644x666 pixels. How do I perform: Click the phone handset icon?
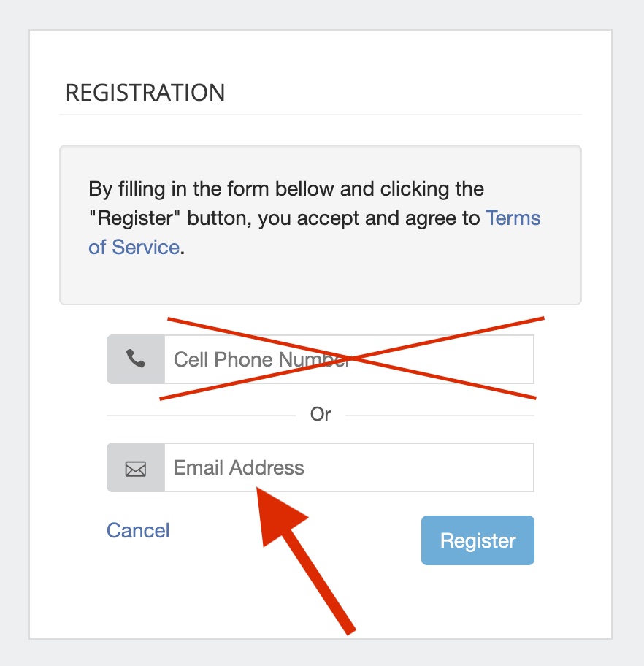135,359
